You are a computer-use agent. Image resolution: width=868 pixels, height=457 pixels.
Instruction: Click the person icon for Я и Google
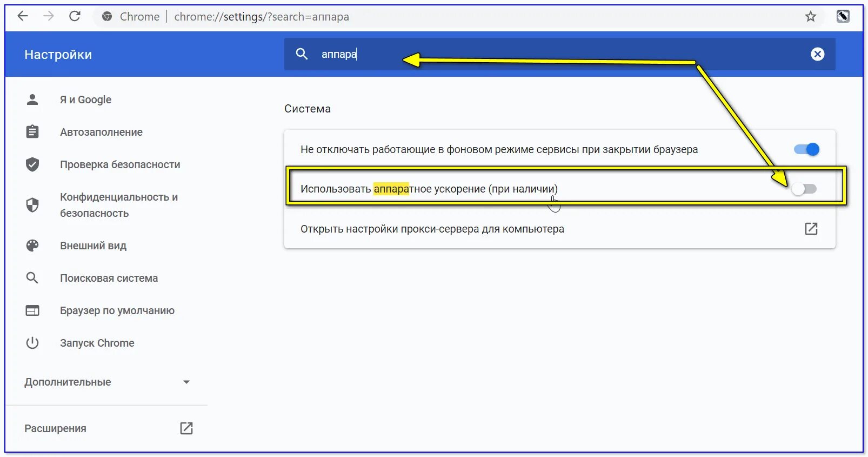pyautogui.click(x=32, y=100)
